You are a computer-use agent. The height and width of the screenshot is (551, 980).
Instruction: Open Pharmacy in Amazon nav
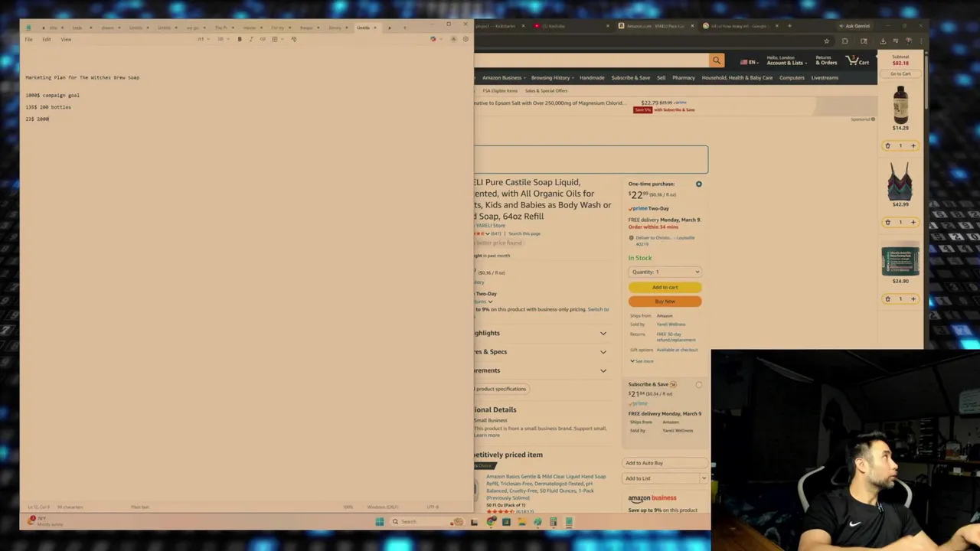click(x=683, y=77)
